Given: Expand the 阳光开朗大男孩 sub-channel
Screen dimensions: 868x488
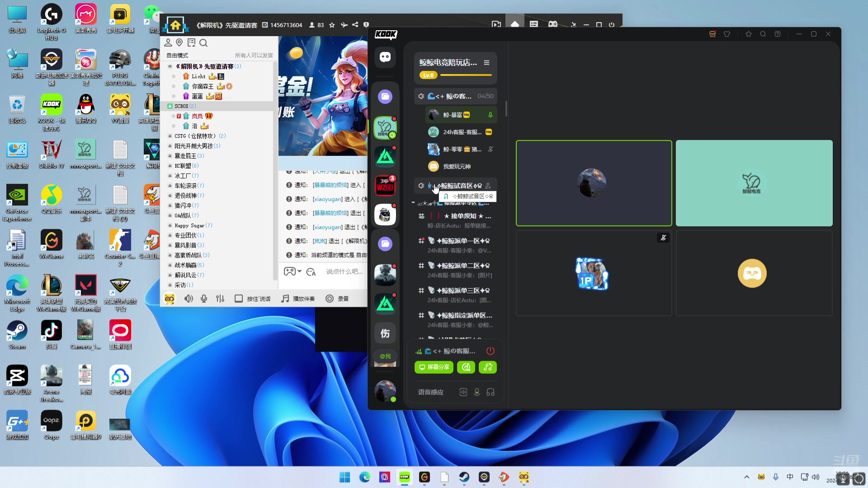Looking at the screenshot, I should (197, 146).
